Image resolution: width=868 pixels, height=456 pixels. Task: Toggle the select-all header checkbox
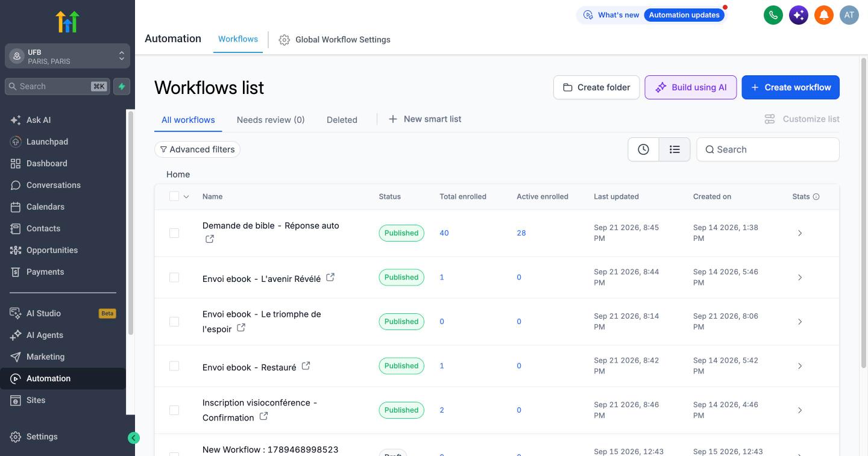174,196
